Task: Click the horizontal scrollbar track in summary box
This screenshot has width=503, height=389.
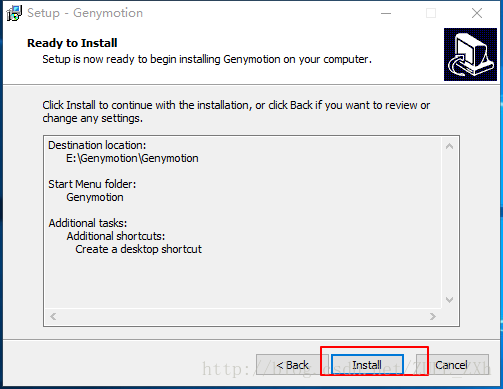Action: tap(243, 316)
